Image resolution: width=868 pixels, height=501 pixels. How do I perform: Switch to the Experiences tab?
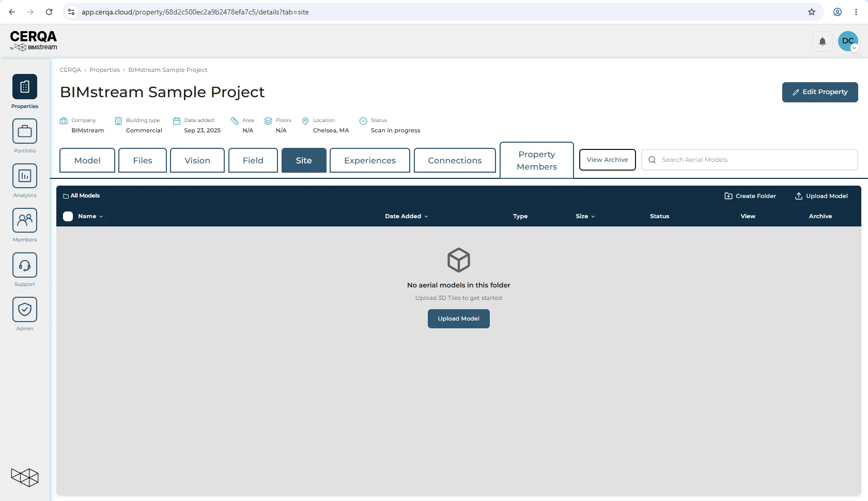pos(370,160)
